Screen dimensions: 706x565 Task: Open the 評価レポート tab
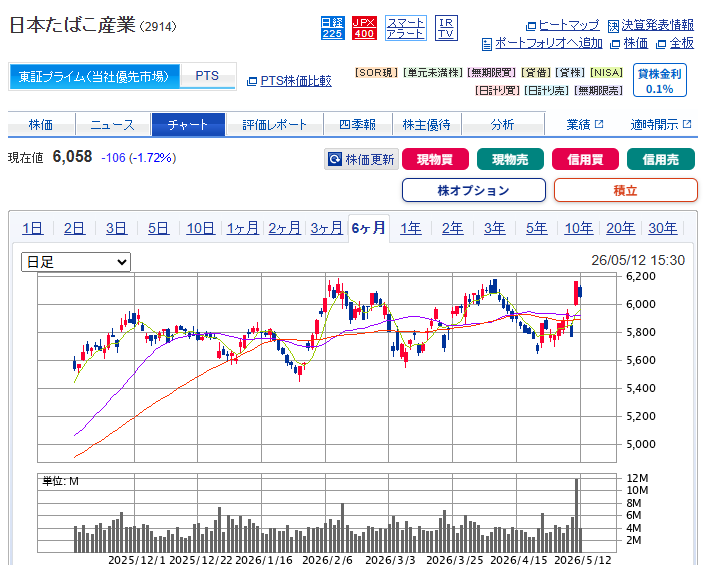click(274, 124)
